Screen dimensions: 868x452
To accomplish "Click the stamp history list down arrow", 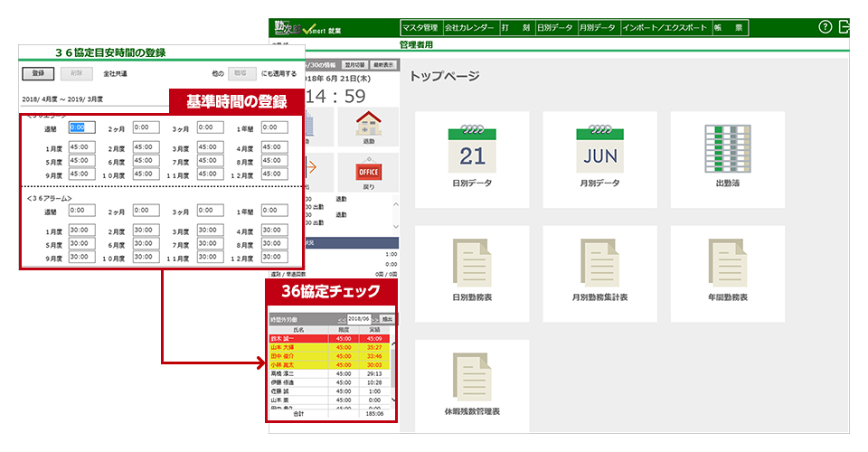I will pyautogui.click(x=395, y=226).
